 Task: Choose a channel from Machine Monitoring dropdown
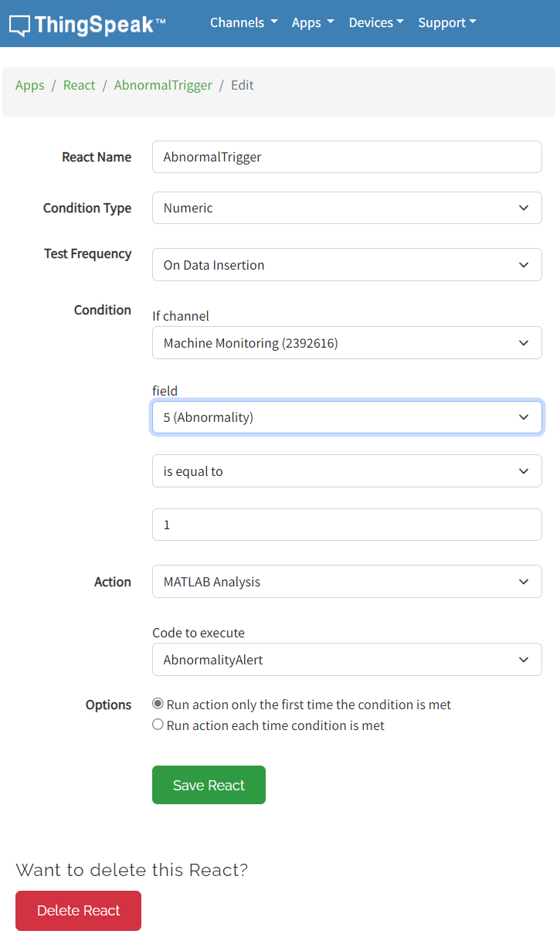pyautogui.click(x=347, y=343)
